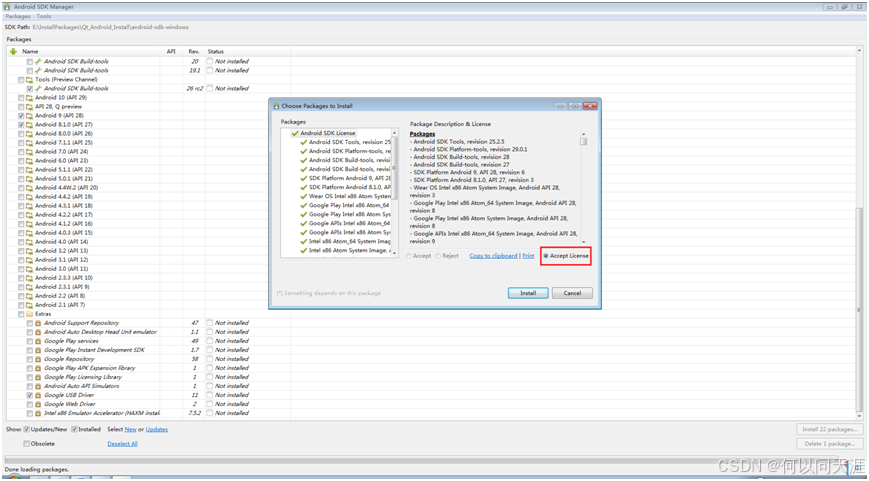869x481 pixels.
Task: Check the Extras folder checkbox
Action: coord(21,314)
